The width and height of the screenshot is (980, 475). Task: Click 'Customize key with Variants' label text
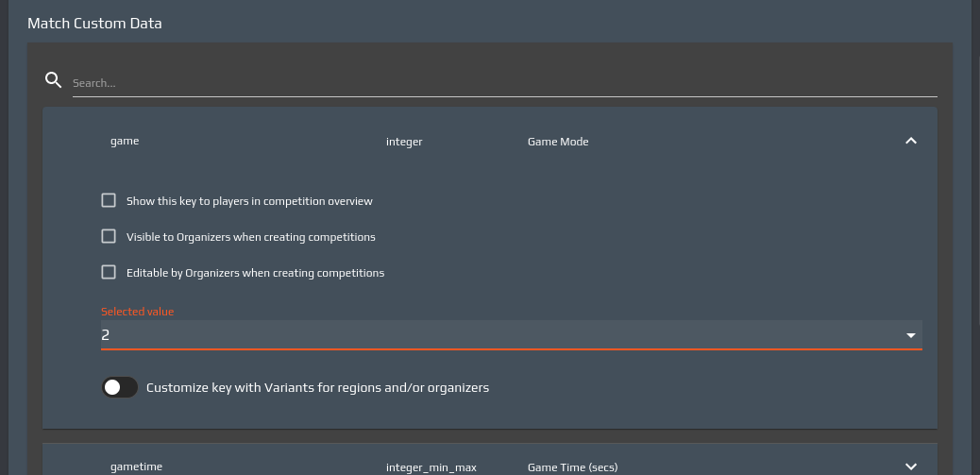point(317,387)
